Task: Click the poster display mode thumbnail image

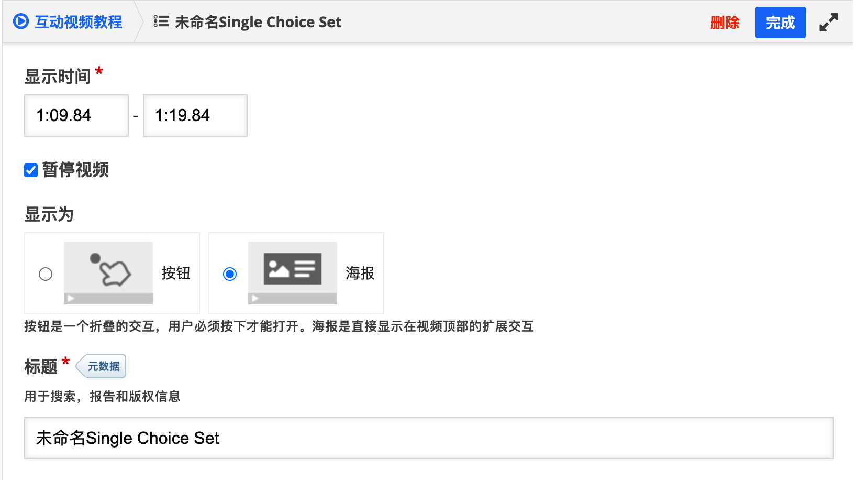Action: [x=292, y=272]
